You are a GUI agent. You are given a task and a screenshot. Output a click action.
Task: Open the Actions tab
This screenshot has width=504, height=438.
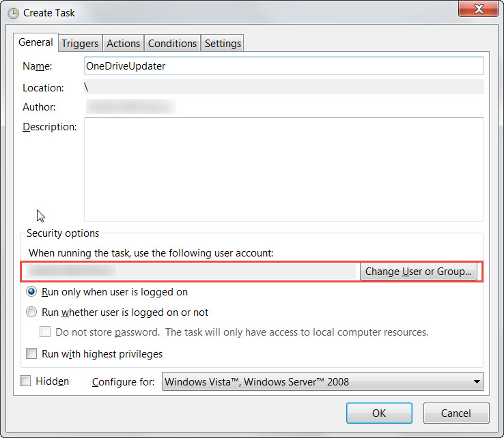coord(123,44)
